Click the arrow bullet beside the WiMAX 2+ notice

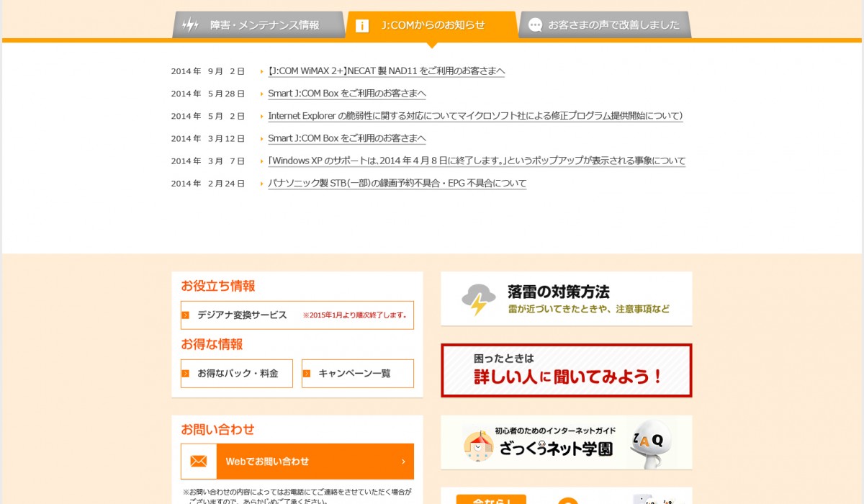pyautogui.click(x=262, y=71)
